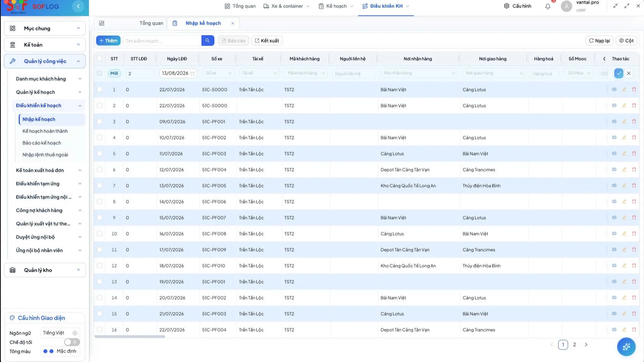Switch to the Tổng quan tab

click(151, 23)
